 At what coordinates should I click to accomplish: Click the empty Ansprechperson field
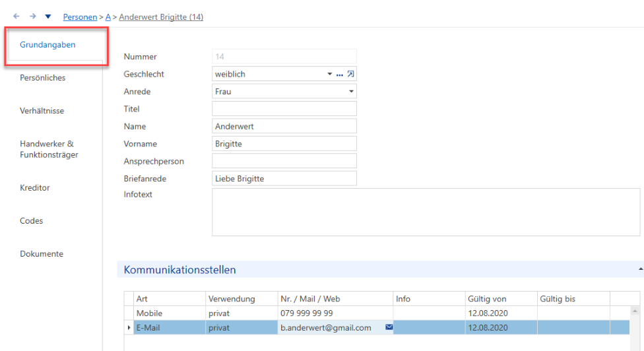[x=284, y=162]
